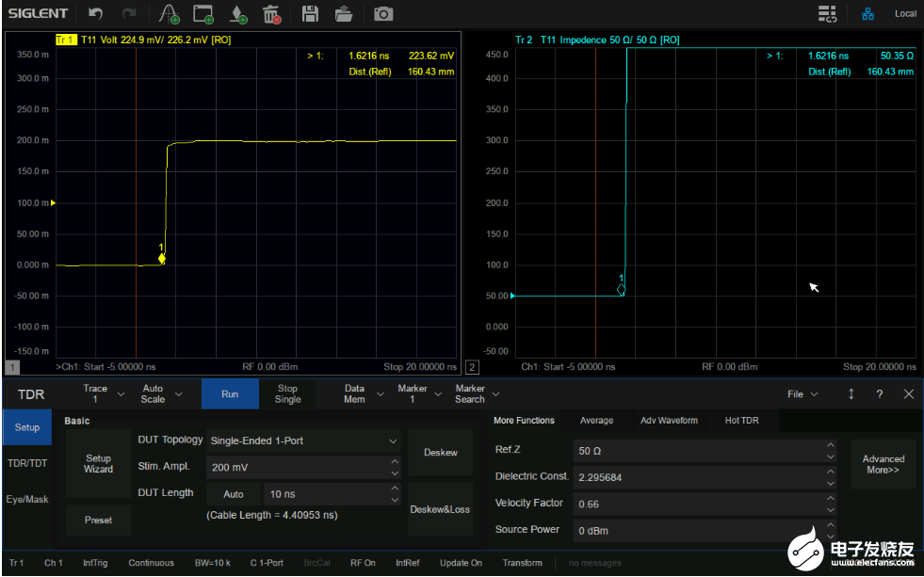This screenshot has height=577, width=924.
Task: Capture a screenshot with the camera icon
Action: (383, 13)
